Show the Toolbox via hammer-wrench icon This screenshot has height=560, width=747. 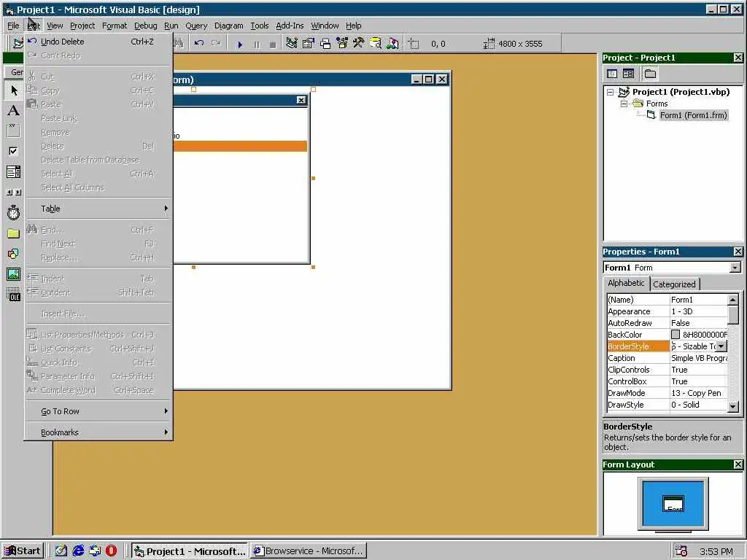(x=359, y=43)
